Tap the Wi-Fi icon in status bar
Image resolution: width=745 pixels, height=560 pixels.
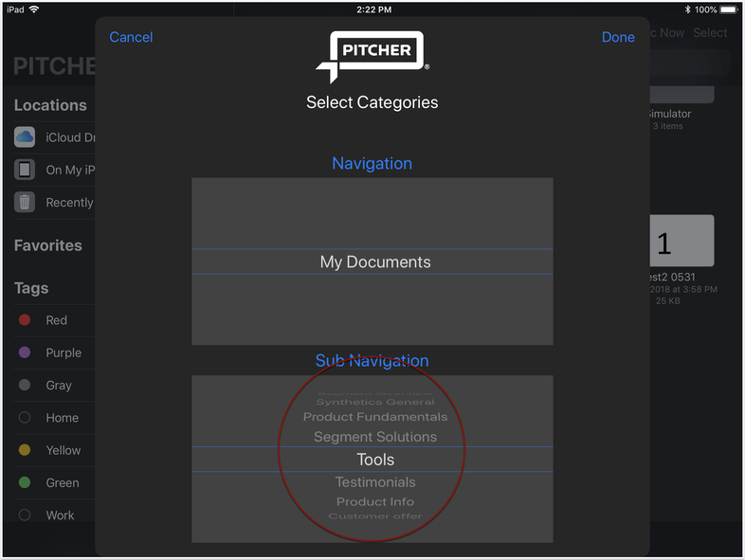click(34, 9)
